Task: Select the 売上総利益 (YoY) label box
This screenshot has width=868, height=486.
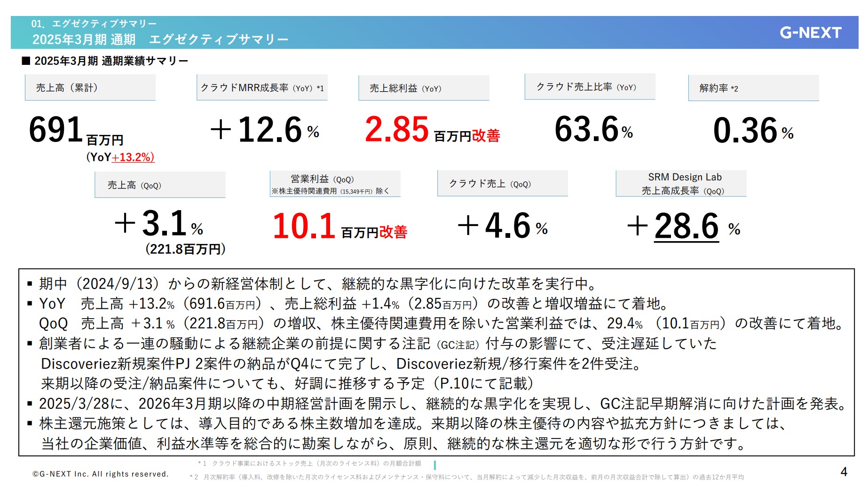Action: coord(424,87)
